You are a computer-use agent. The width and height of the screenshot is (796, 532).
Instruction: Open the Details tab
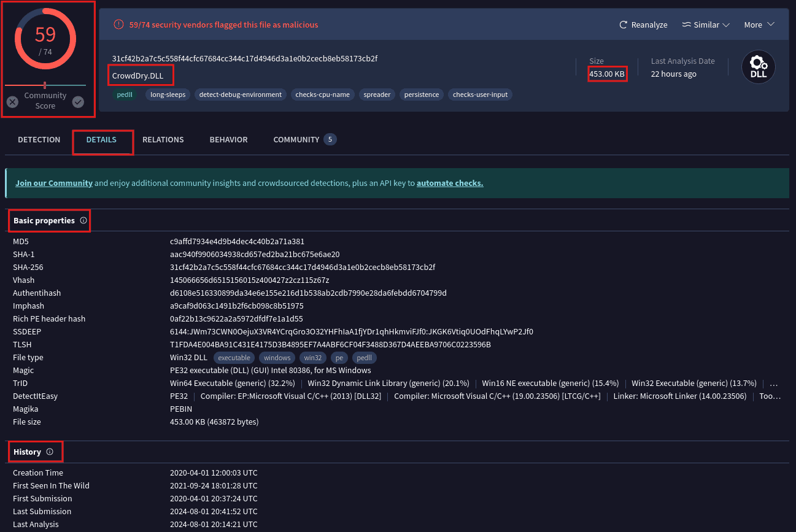101,139
